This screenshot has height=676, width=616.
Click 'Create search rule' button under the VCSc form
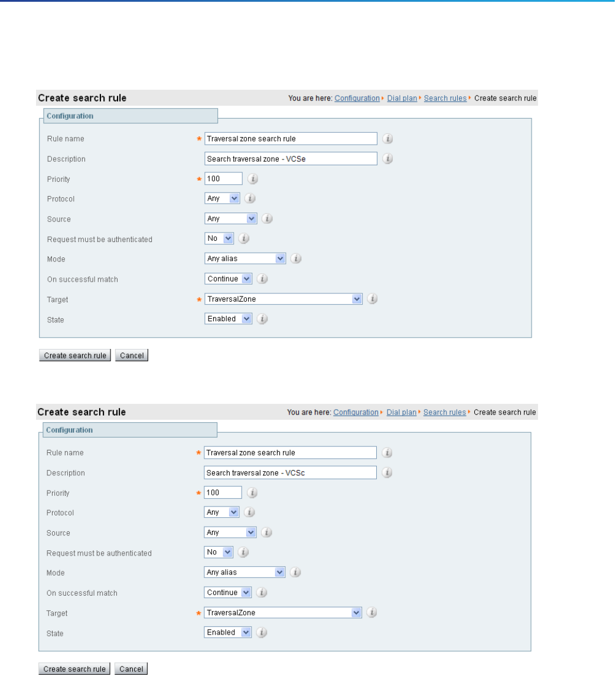point(74,669)
